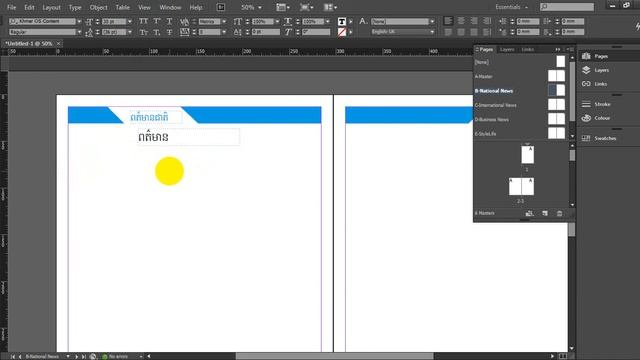
Task: Open the Pages panel flyout menu
Action: click(571, 49)
